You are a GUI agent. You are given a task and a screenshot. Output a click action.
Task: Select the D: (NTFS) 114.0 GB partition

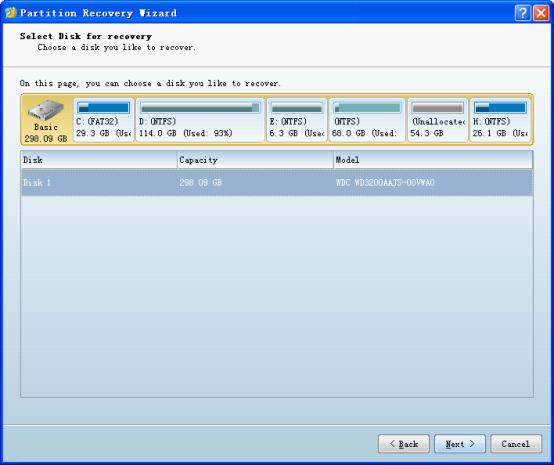[200, 120]
